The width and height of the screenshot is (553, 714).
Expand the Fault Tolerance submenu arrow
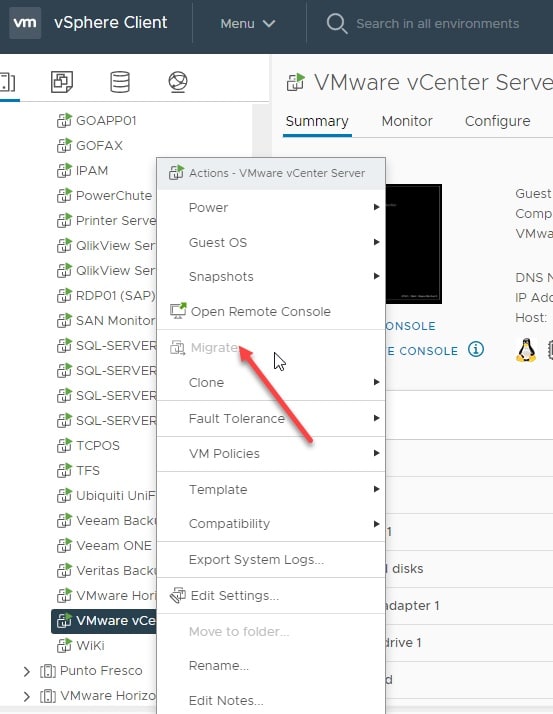[x=376, y=418]
